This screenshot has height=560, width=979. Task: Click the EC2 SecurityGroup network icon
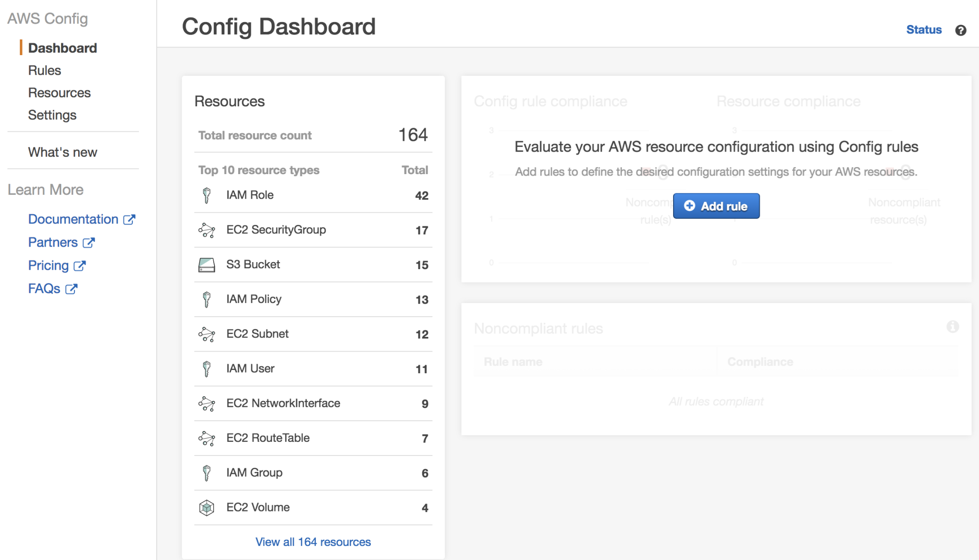tap(207, 230)
